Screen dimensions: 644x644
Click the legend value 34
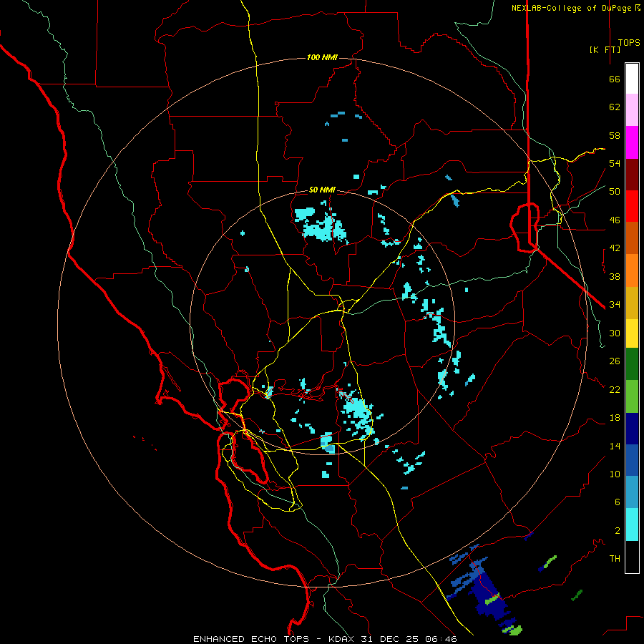point(615,305)
